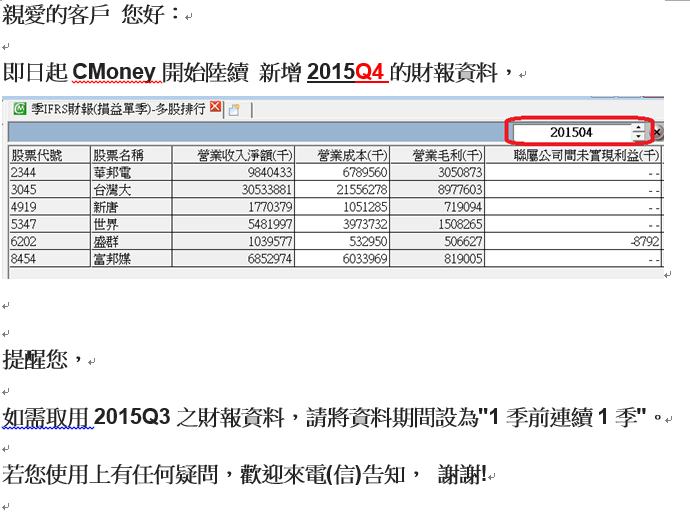Click the -- cell in the 華邦電 row
This screenshot has height=521, width=690.
coord(573,172)
